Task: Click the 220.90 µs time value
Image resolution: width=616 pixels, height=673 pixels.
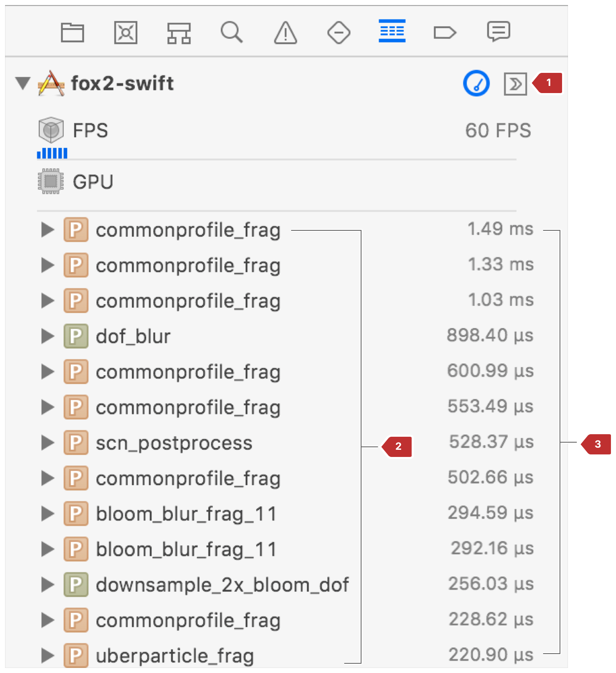Action: pyautogui.click(x=491, y=654)
